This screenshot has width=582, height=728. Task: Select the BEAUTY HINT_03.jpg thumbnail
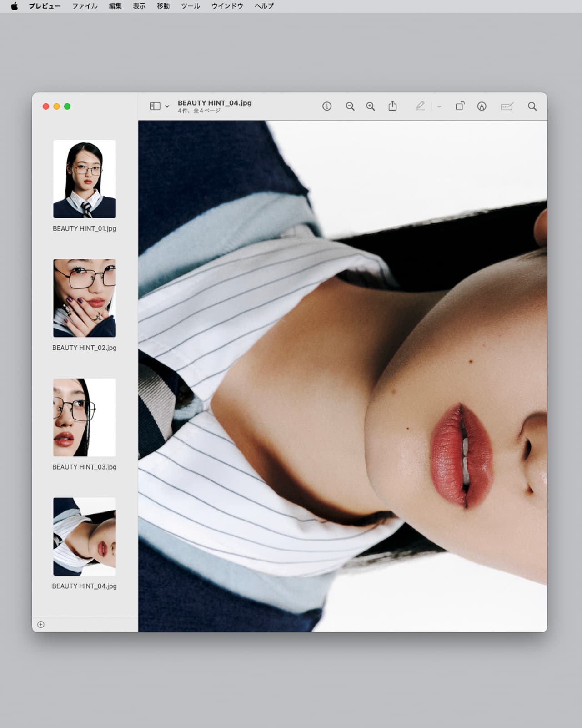tap(85, 417)
